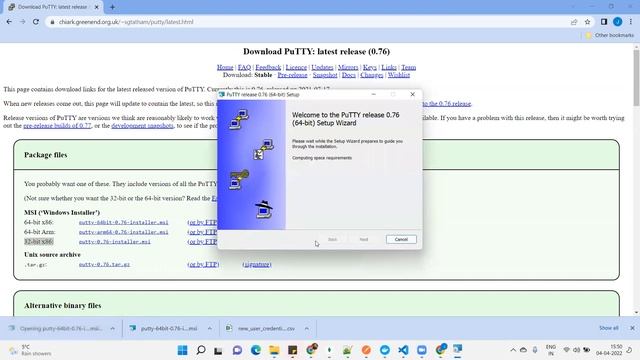Image resolution: width=640 pixels, height=360 pixels.
Task: Click Show all downloads
Action: click(609, 328)
